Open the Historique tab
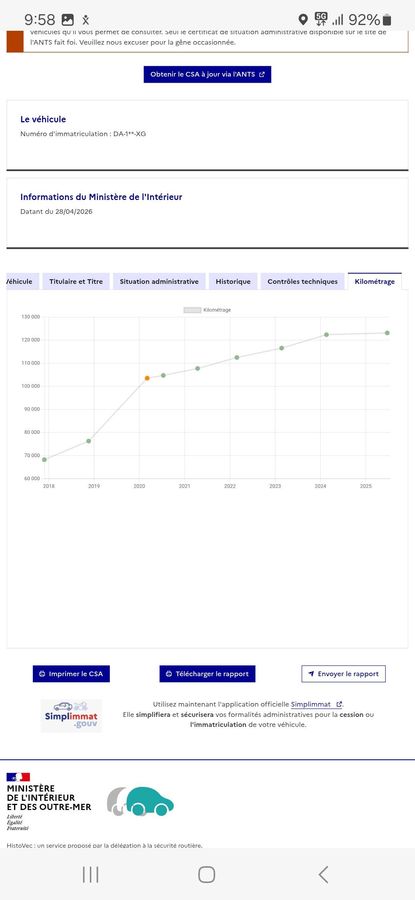The image size is (415, 900). (233, 281)
